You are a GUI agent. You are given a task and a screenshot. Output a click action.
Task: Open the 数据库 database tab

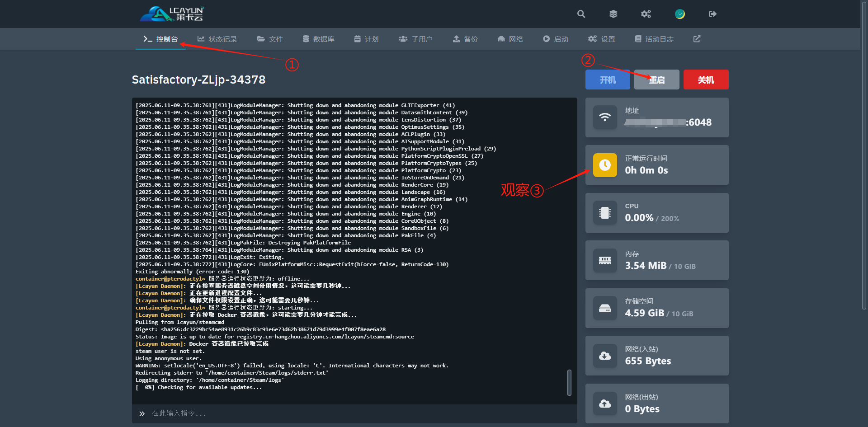[319, 39]
